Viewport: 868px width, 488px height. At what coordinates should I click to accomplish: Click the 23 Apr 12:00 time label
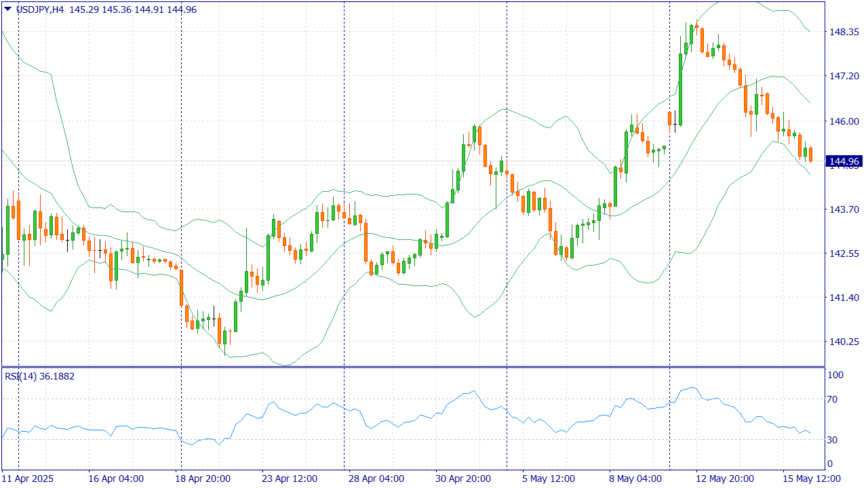pyautogui.click(x=290, y=479)
